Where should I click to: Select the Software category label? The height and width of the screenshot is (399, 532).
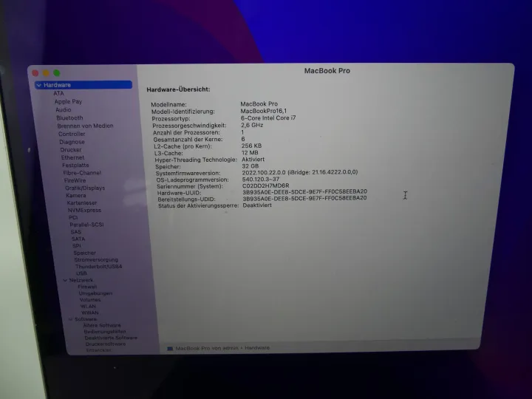click(86, 319)
